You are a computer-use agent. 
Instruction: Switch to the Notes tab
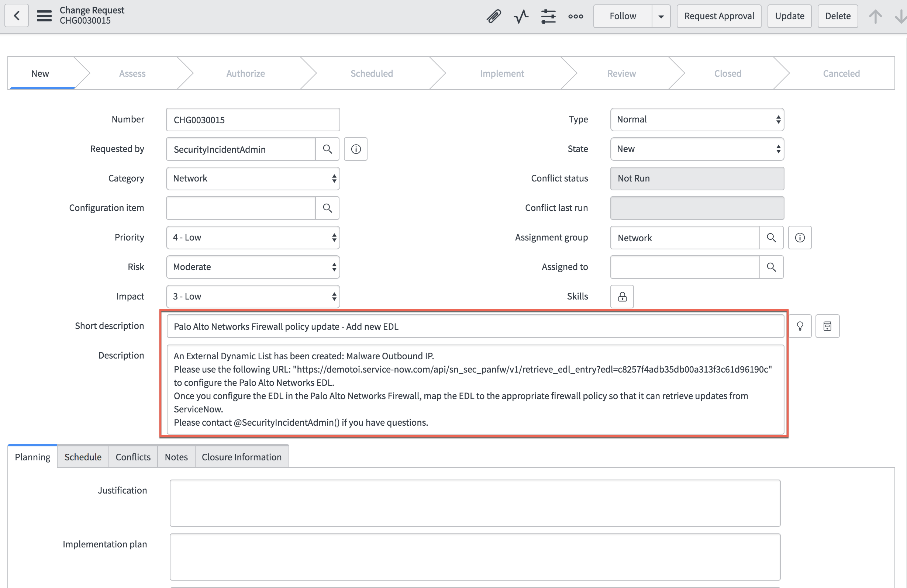(176, 457)
